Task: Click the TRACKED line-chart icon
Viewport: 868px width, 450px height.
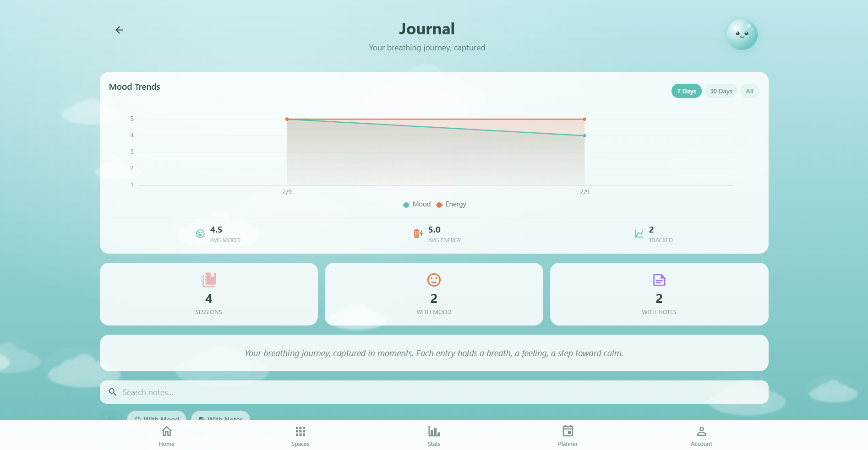Action: 639,233
